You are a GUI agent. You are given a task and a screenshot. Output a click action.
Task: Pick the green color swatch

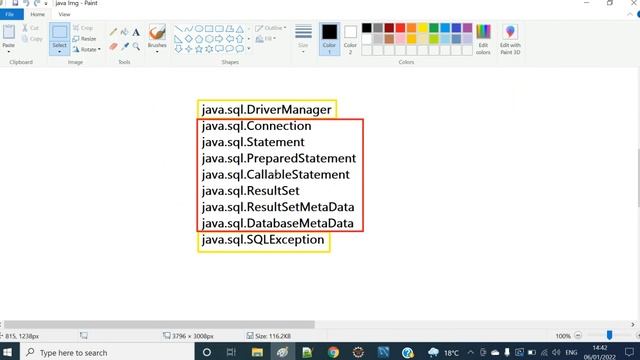(x=434, y=28)
